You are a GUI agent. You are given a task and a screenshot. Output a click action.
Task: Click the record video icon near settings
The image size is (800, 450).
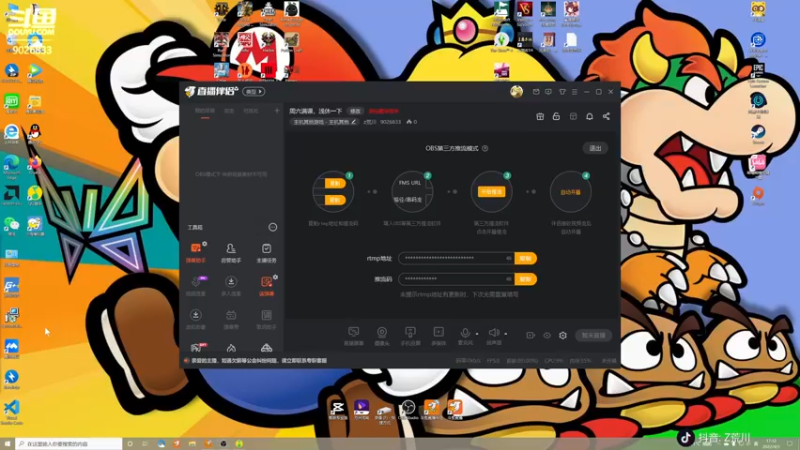coord(531,335)
